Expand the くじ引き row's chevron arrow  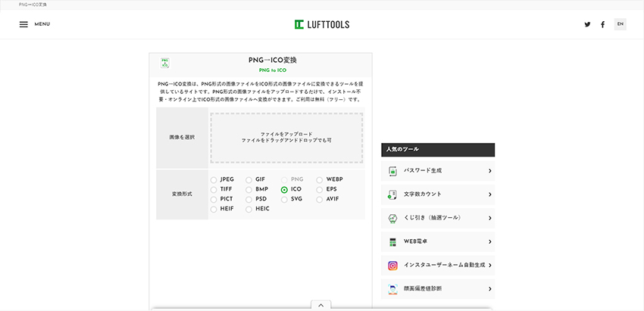(490, 218)
